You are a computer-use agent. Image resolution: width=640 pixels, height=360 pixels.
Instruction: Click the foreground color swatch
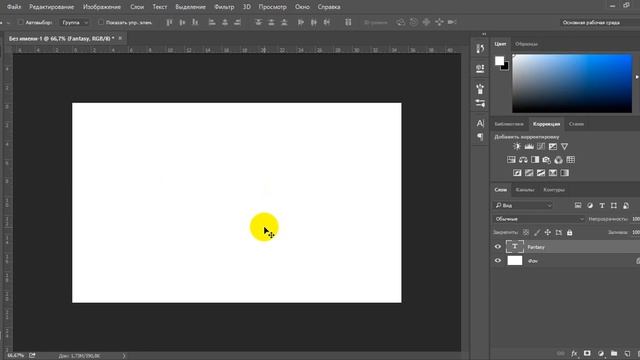[x=499, y=61]
